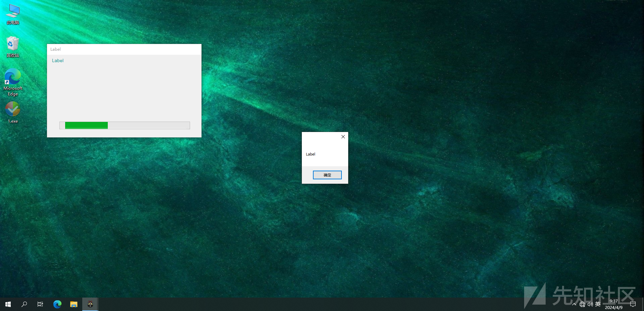Switch to the running app on the taskbar

90,304
